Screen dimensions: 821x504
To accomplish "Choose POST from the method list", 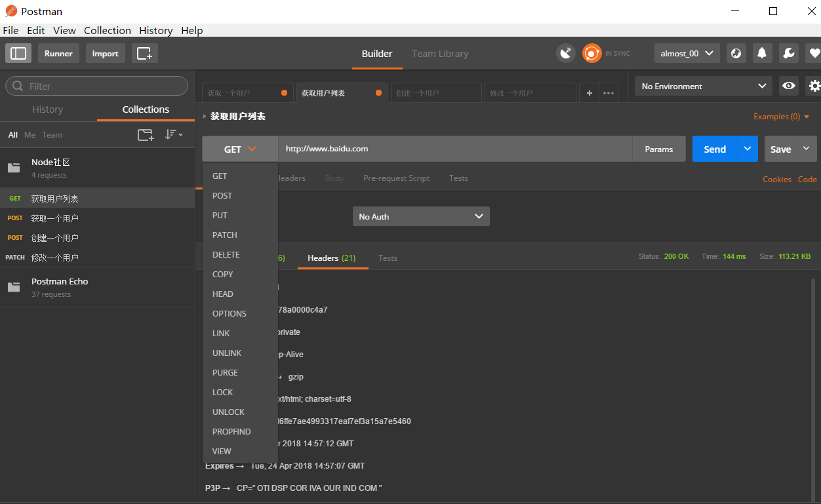I will [x=241, y=195].
